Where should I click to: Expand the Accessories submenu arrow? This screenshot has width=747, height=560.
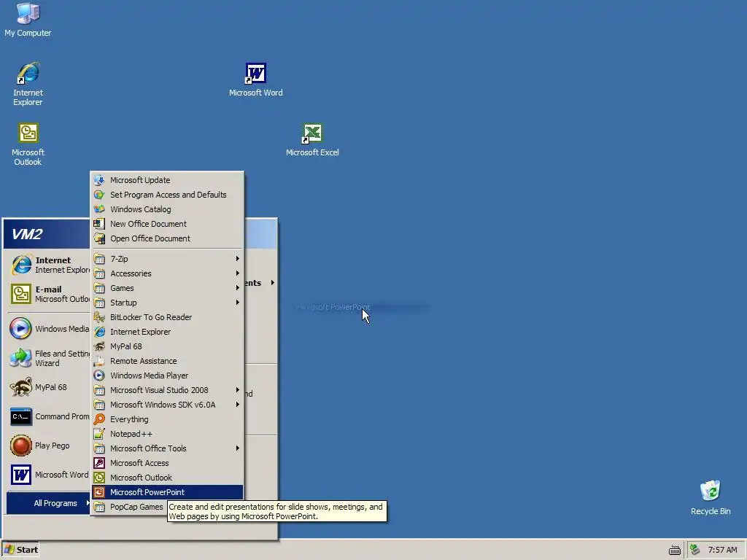[237, 273]
